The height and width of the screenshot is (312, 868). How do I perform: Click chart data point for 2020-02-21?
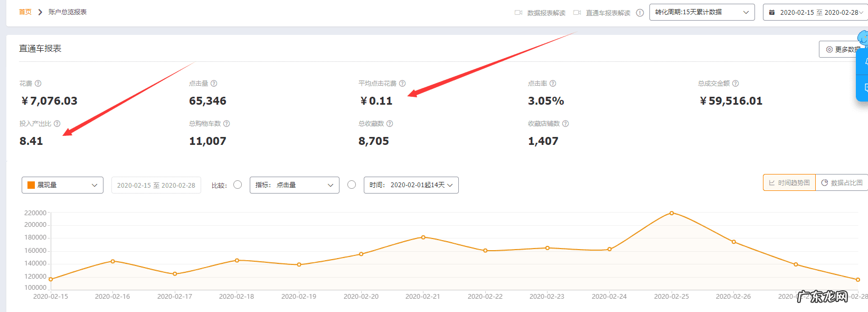click(423, 237)
